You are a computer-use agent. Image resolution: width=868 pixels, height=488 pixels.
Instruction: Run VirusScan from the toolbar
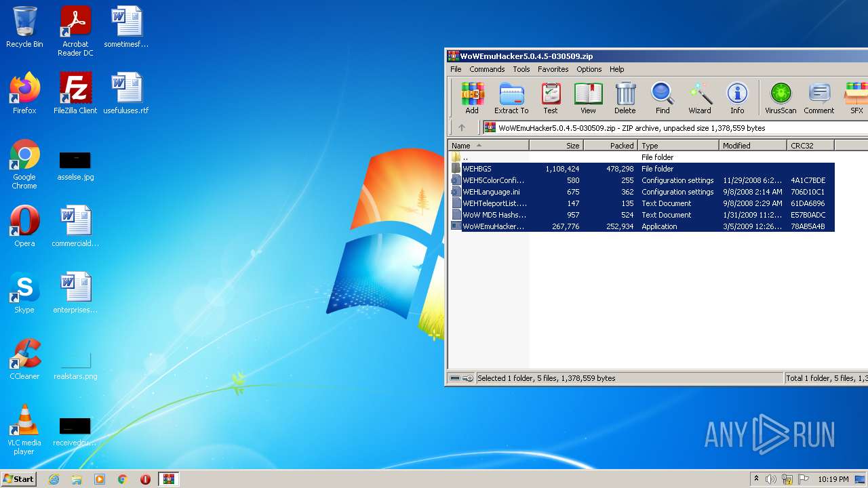(781, 98)
